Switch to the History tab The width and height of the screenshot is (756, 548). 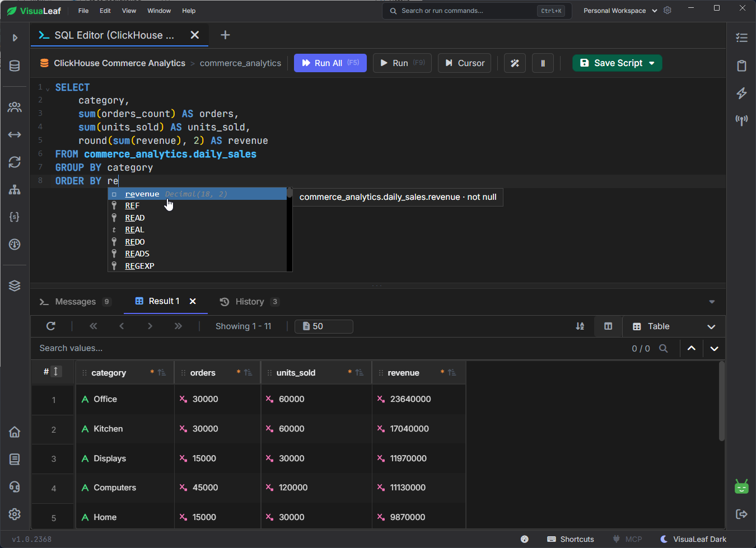coord(249,302)
